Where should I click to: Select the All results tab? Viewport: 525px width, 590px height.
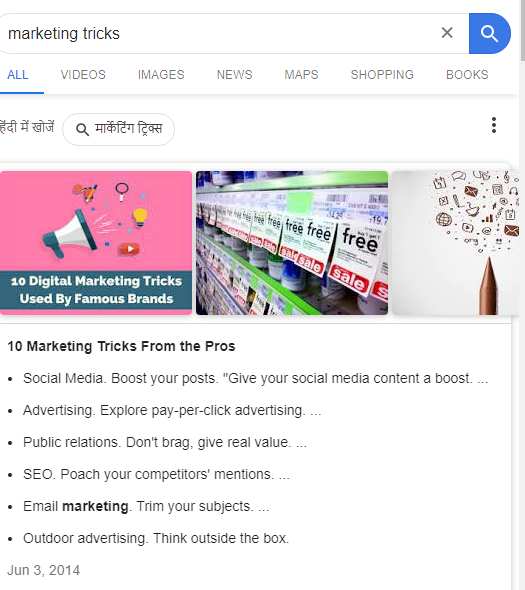click(18, 75)
